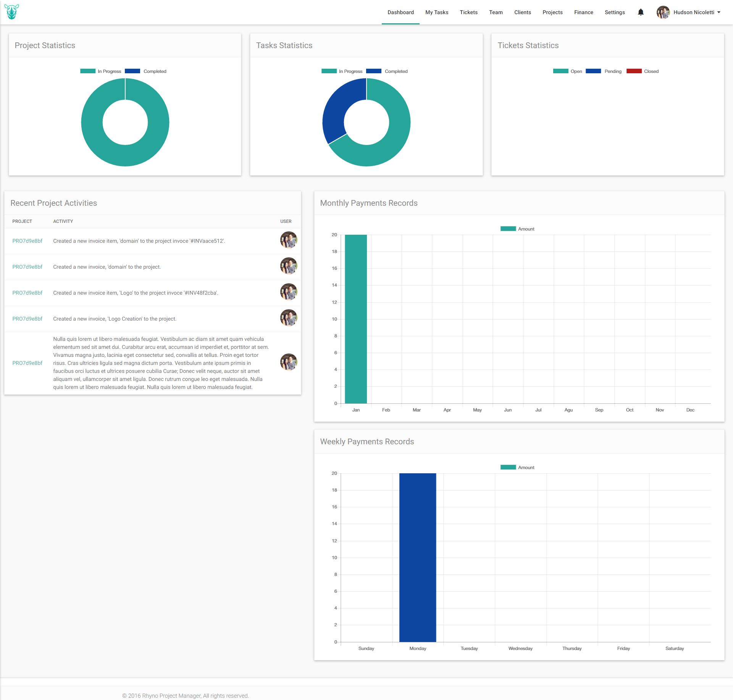This screenshot has width=733, height=700.
Task: Open the notifications bell icon
Action: pyautogui.click(x=641, y=12)
